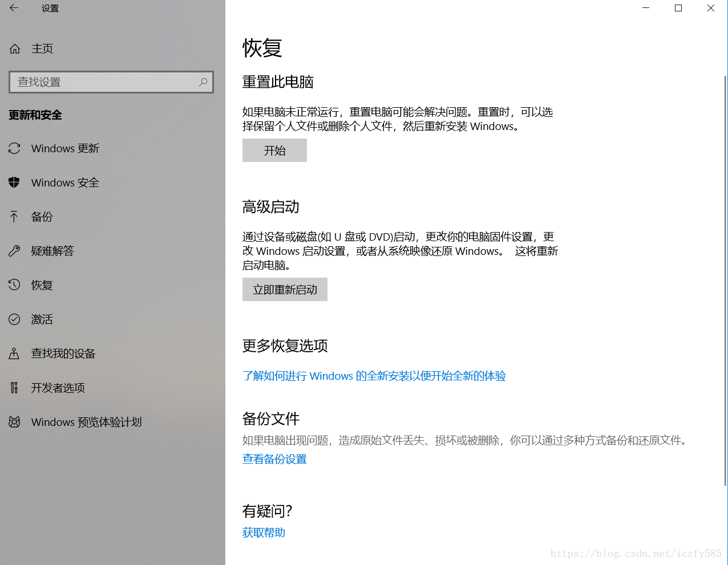Image resolution: width=728 pixels, height=565 pixels.
Task: Click the 高级启动 heading
Action: [271, 206]
